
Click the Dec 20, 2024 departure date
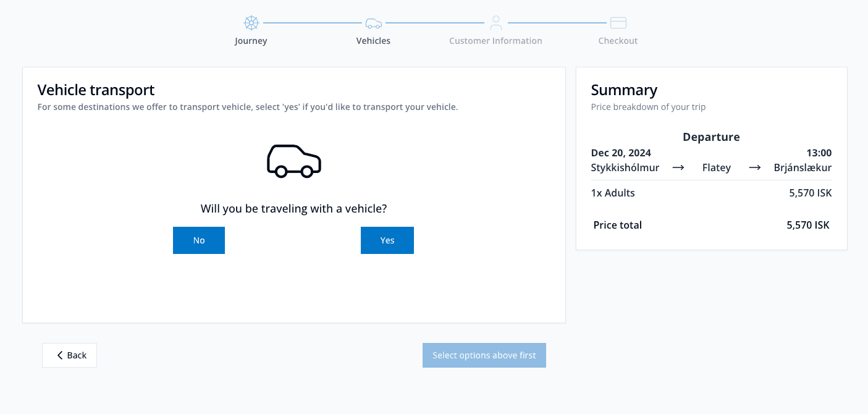pos(621,153)
